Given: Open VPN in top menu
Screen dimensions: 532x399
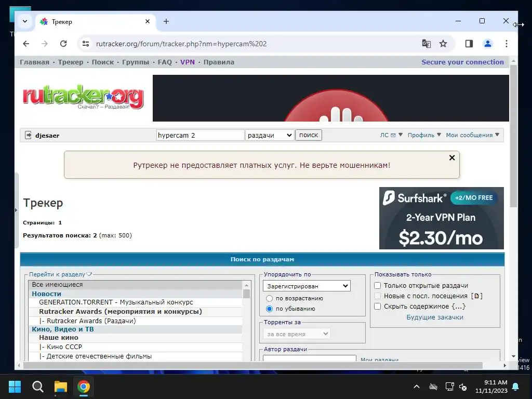Looking at the screenshot, I should [188, 62].
